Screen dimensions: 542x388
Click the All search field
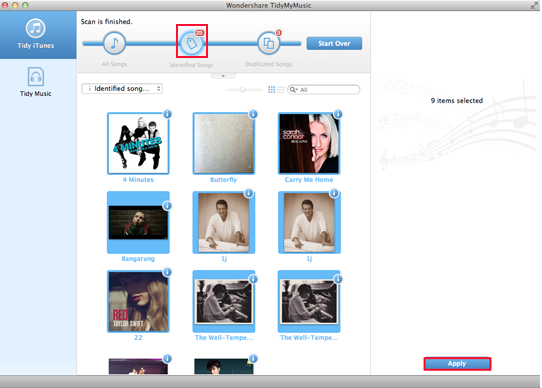point(324,90)
